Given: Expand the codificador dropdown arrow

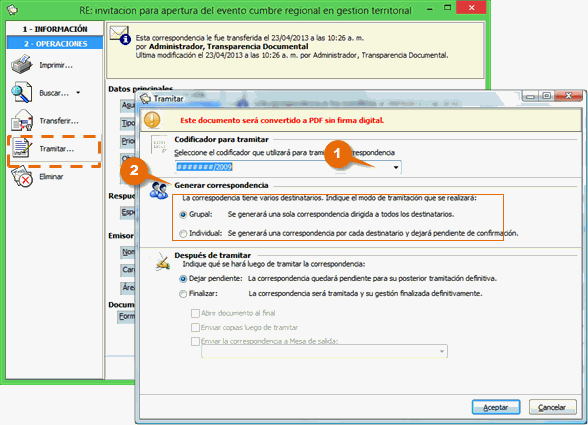Looking at the screenshot, I should tap(396, 167).
